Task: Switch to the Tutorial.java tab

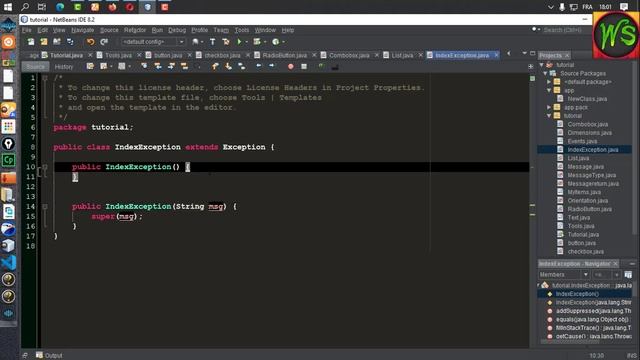Action: click(66, 55)
